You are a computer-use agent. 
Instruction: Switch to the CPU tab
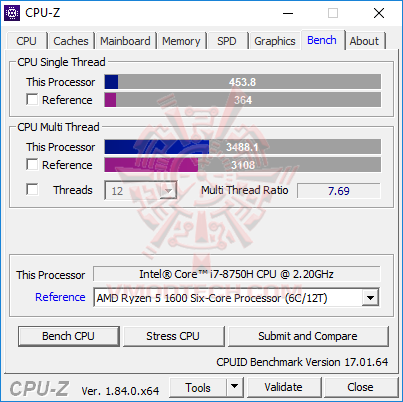tap(26, 41)
